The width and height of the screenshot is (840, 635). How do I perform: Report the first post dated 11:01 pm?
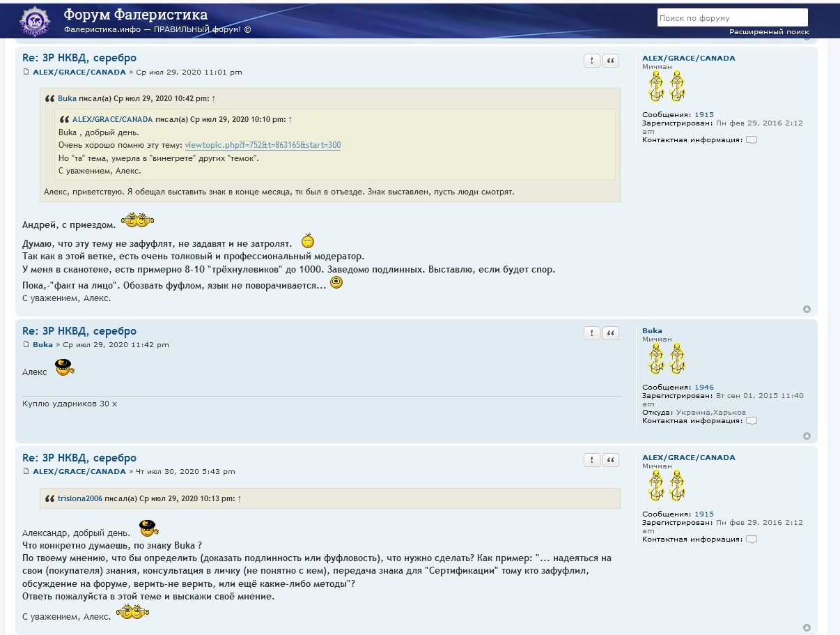tap(591, 61)
